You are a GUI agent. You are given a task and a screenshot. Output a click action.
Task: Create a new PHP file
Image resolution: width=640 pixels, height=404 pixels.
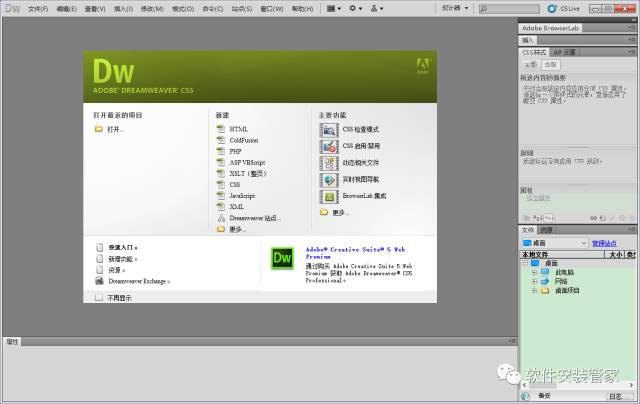[x=235, y=151]
